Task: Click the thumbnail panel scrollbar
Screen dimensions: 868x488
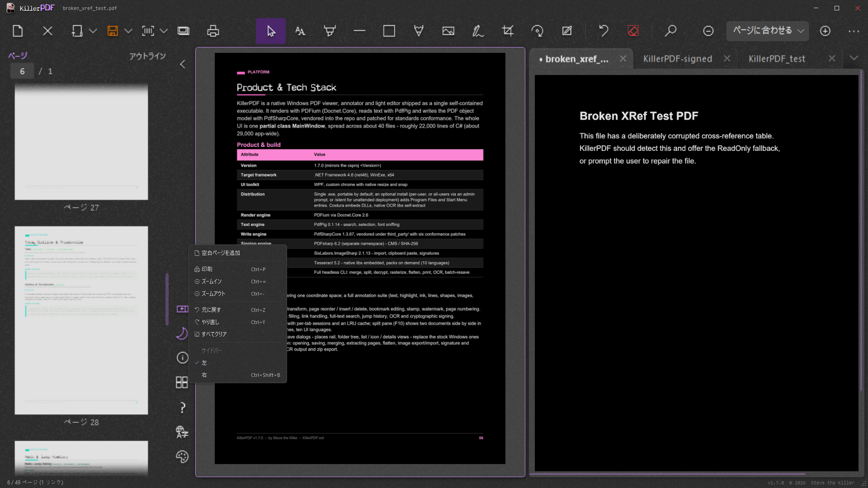Action: coord(167,299)
